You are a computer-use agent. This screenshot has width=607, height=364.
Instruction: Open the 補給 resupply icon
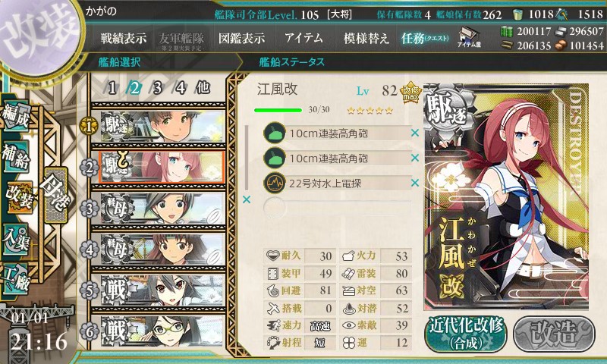click(x=17, y=156)
